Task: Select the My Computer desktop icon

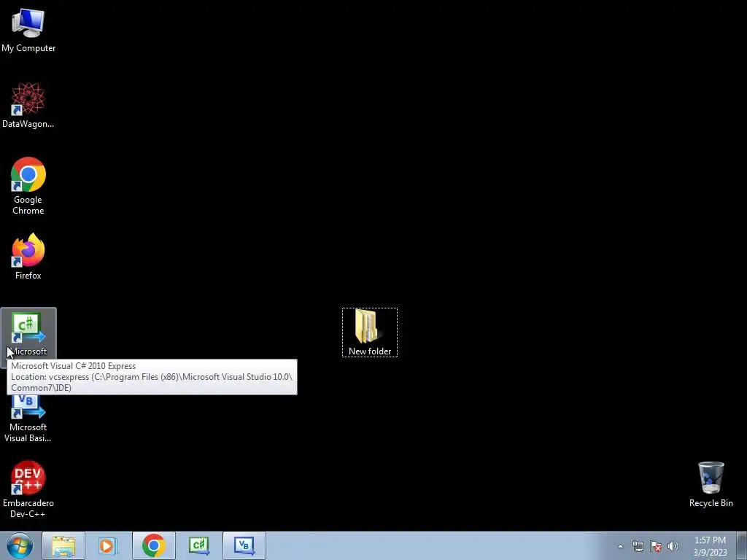Action: click(x=28, y=31)
